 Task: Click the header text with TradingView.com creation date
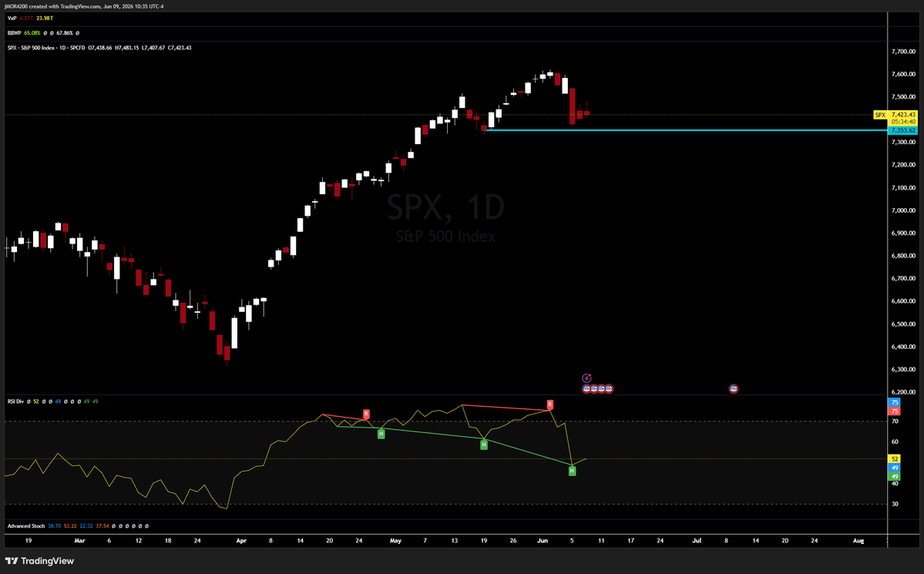84,6
